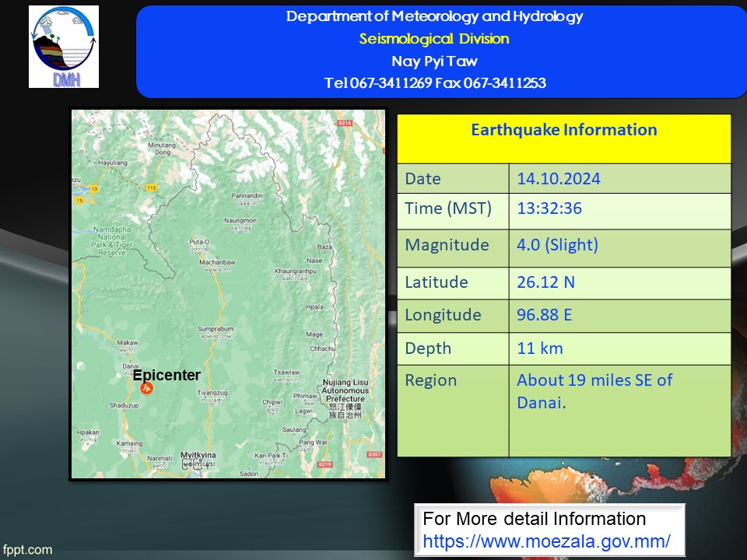Click the Longitude row label
Viewport: 747px width, 560px height.
coord(443,315)
